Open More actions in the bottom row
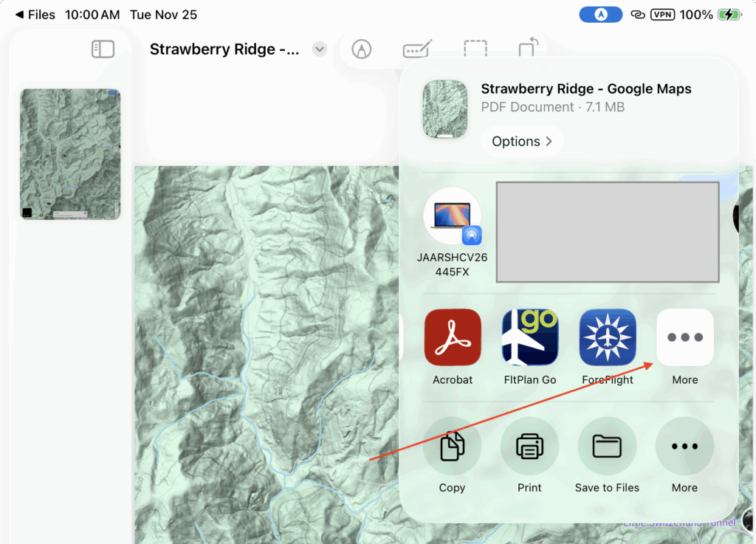 684,447
